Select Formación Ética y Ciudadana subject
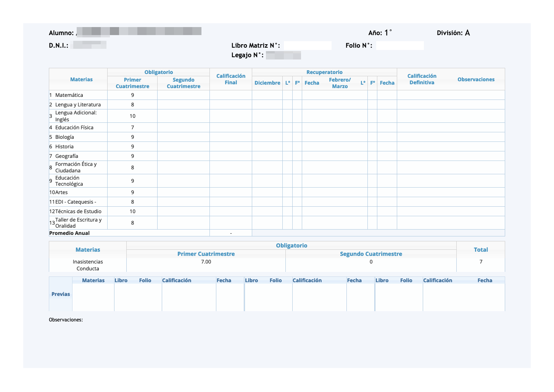The height and width of the screenshot is (392, 554). (x=76, y=167)
